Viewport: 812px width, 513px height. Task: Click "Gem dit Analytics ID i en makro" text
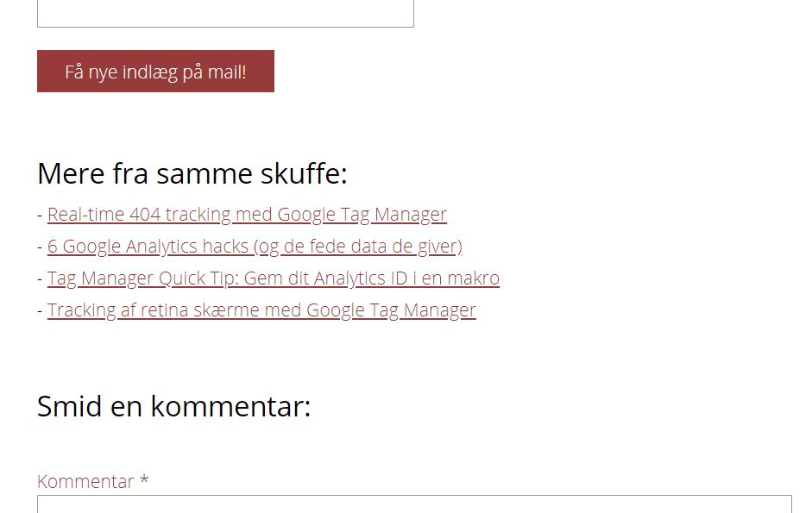coord(372,278)
